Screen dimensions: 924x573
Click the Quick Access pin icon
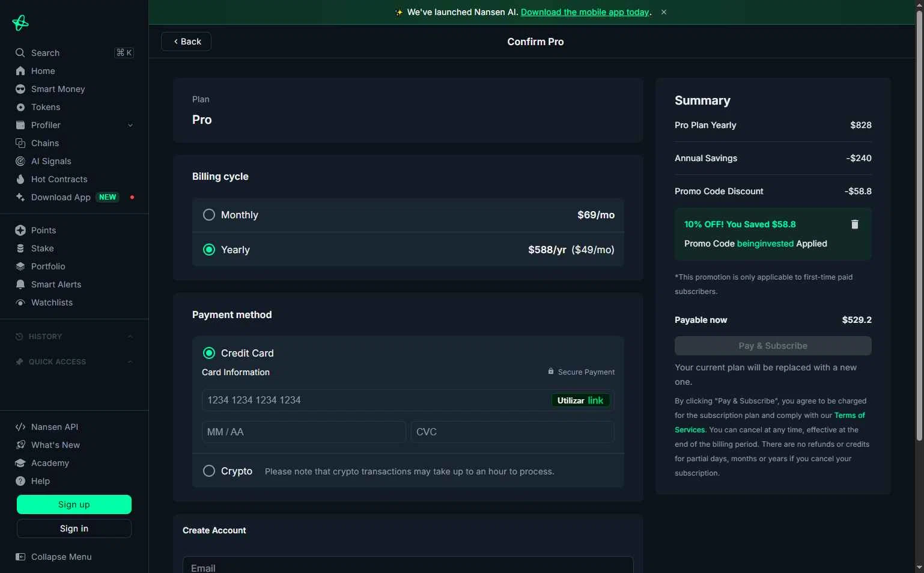tap(19, 362)
